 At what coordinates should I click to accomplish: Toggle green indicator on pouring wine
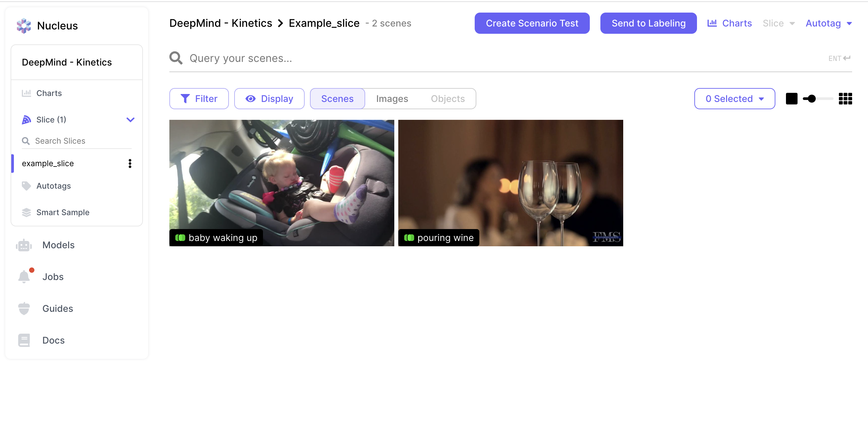[x=409, y=238]
